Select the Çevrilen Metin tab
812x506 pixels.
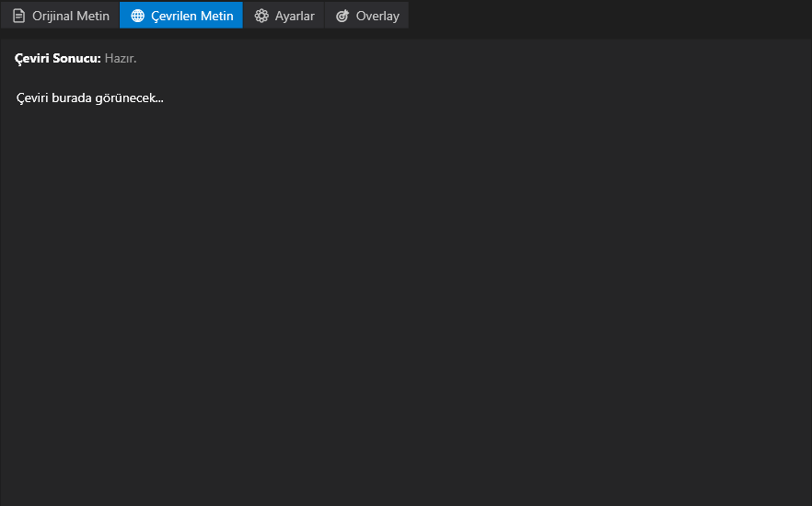tap(181, 16)
